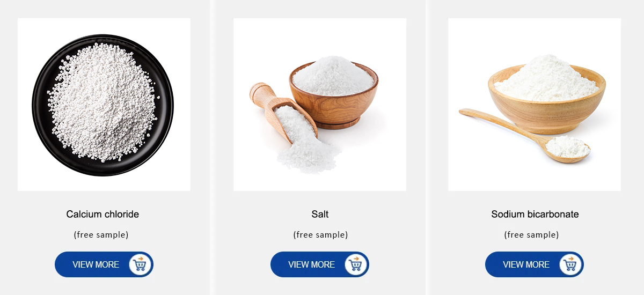Screen dimensions: 644x295
Task: Open the black plate of calcium chloride pellets image
Action: coord(103,105)
